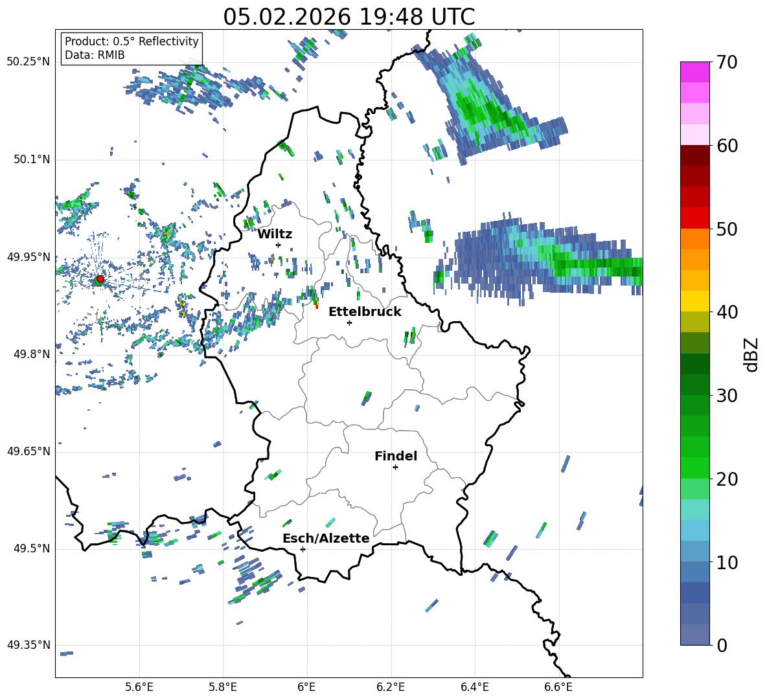Click the cross marker below Esch/Alzette
The width and height of the screenshot is (767, 700).
tap(303, 549)
